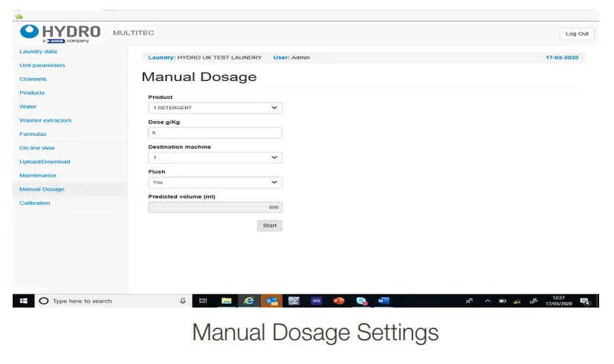Open Channels in the sidebar
This screenshot has height=364, width=614.
33,79
